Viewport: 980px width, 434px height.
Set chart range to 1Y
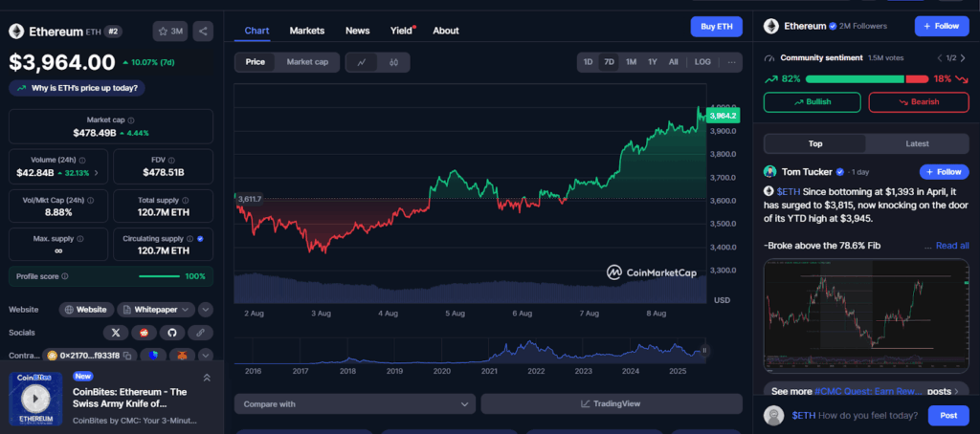tap(653, 62)
